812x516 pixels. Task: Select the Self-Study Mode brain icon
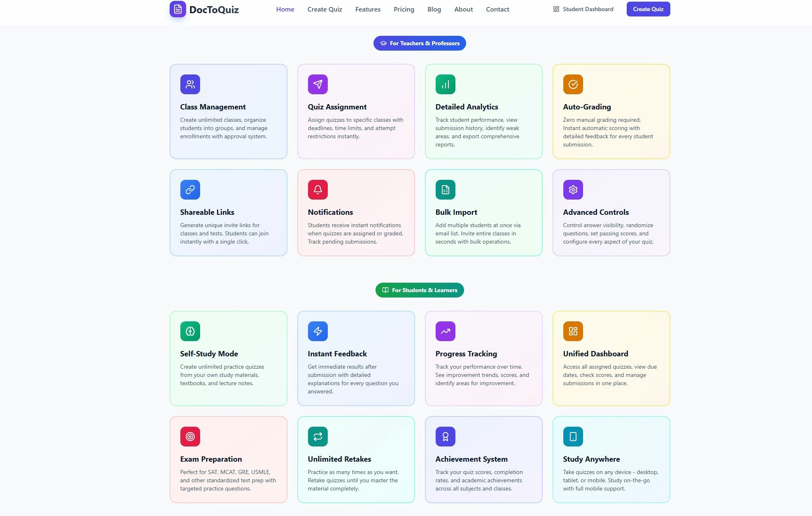[190, 331]
